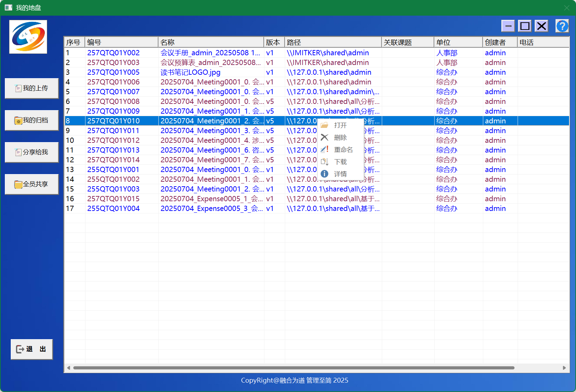This screenshot has height=392, width=576.
Task: Click the name 会议预算表_admin_20250508 in row 2
Action: click(x=211, y=63)
